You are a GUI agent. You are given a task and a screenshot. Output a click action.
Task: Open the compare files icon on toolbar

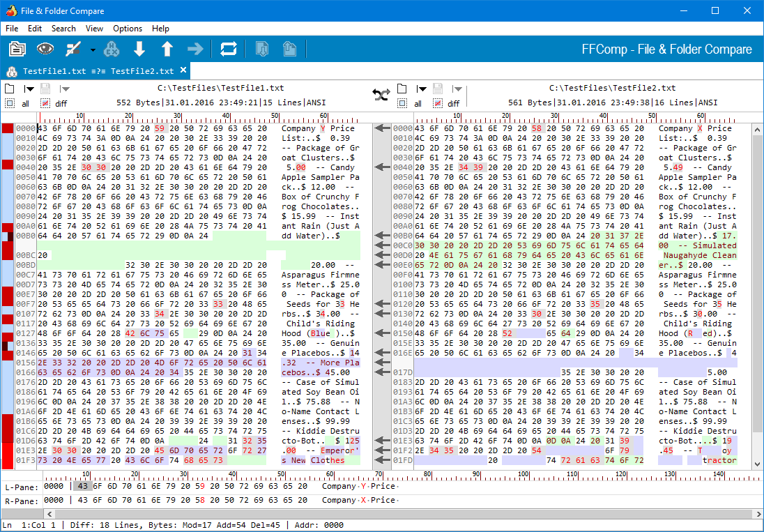(16, 49)
